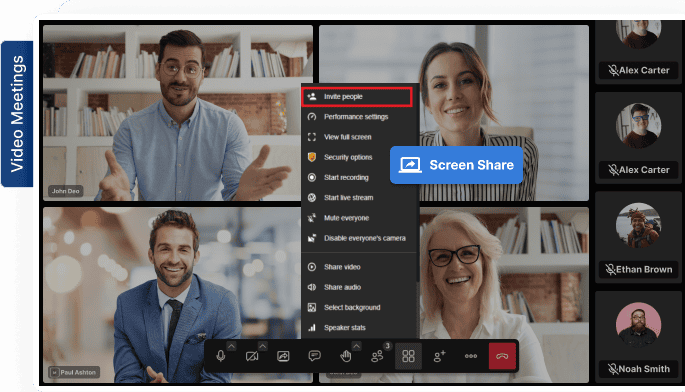
Task: Choose Mute everyone
Action: click(x=359, y=218)
